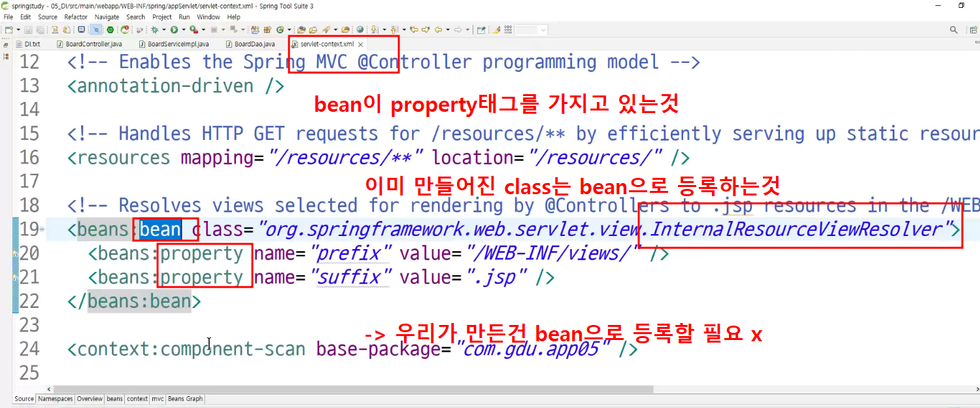Click the New Java Package icon
Image resolution: width=980 pixels, height=408 pixels.
point(267,29)
